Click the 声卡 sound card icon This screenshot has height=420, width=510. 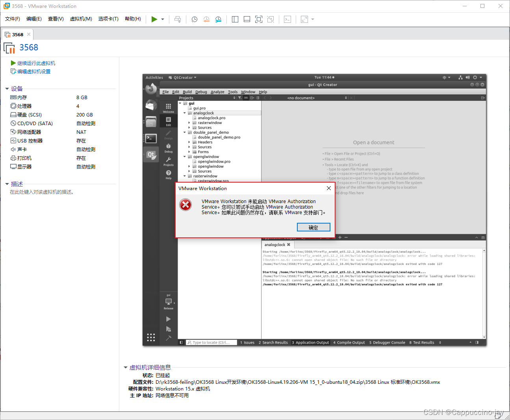pos(13,149)
